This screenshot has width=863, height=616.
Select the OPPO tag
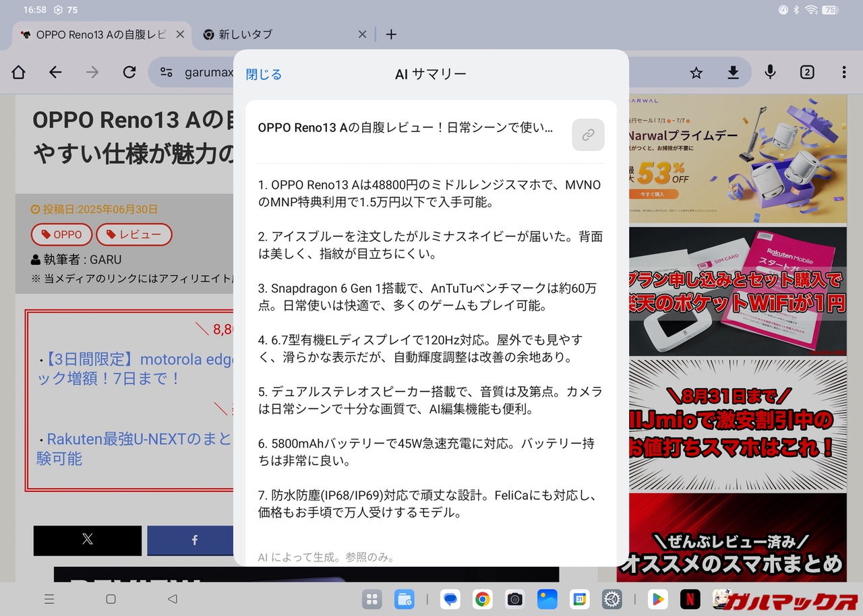61,235
